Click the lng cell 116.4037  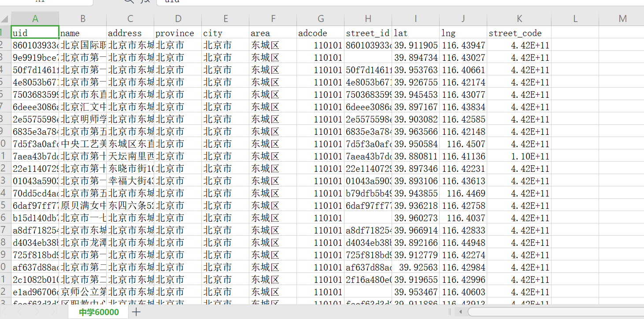click(463, 218)
